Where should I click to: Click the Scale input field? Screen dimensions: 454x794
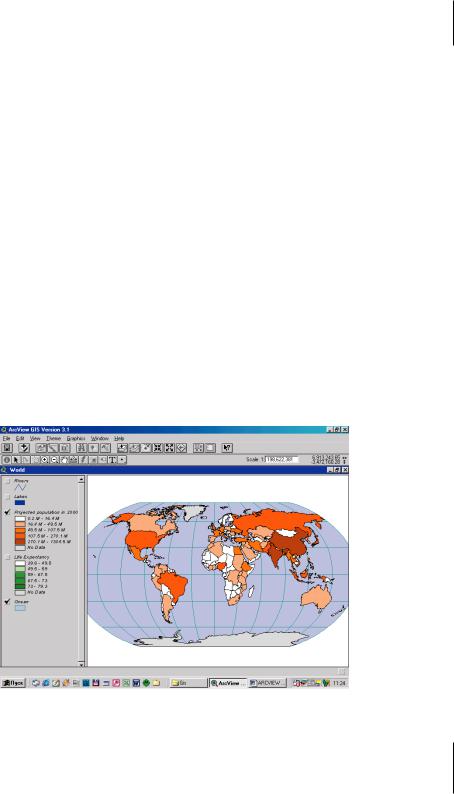point(282,459)
